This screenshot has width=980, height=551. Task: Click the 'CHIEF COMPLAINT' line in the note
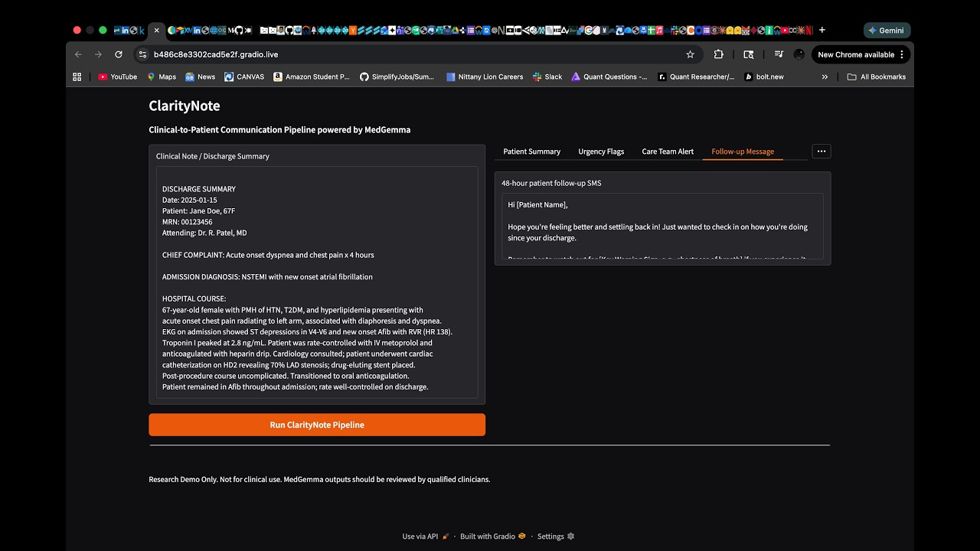coord(268,255)
